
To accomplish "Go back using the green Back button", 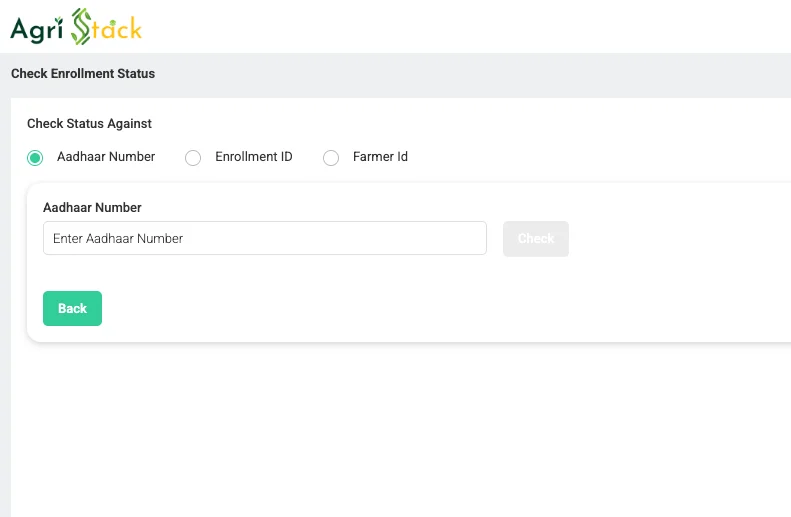I will [x=72, y=308].
